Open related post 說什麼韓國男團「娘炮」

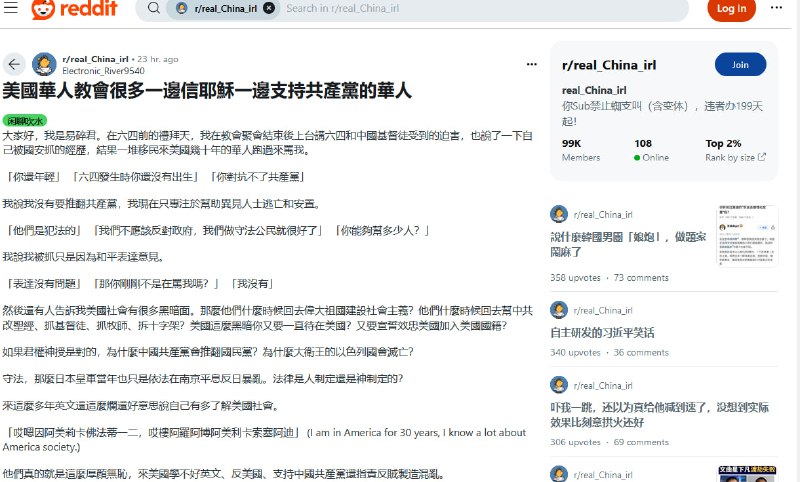pyautogui.click(x=628, y=244)
